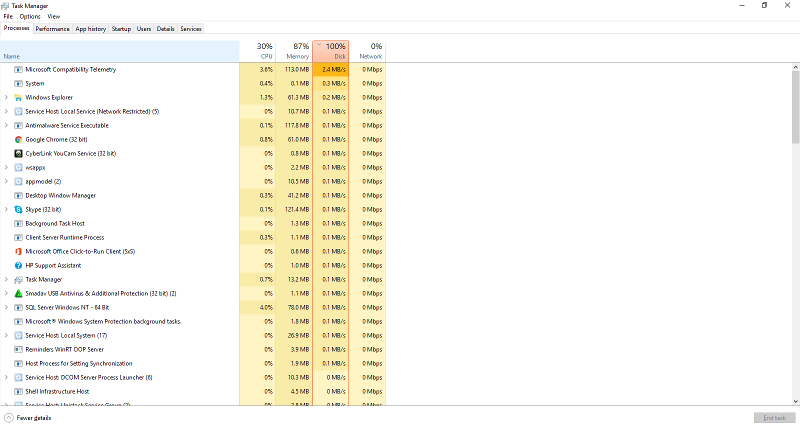800x428 pixels.
Task: Select the 2.4 MB/s disk usage cell
Action: [331, 69]
